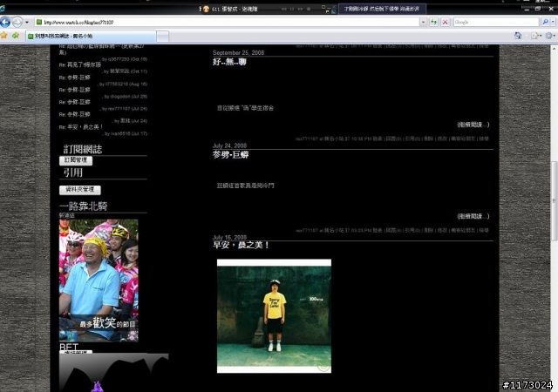Click the 訂閱管理 button
Viewport: 558px width, 392px height.
point(76,160)
